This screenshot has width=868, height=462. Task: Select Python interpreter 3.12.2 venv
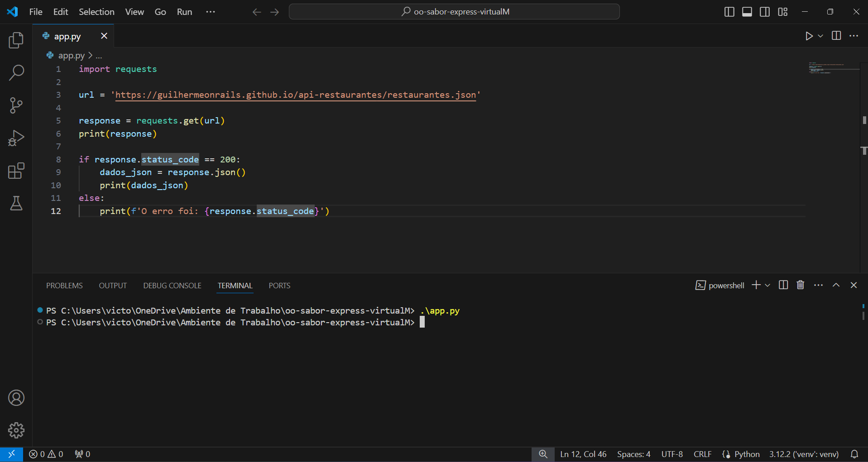804,454
